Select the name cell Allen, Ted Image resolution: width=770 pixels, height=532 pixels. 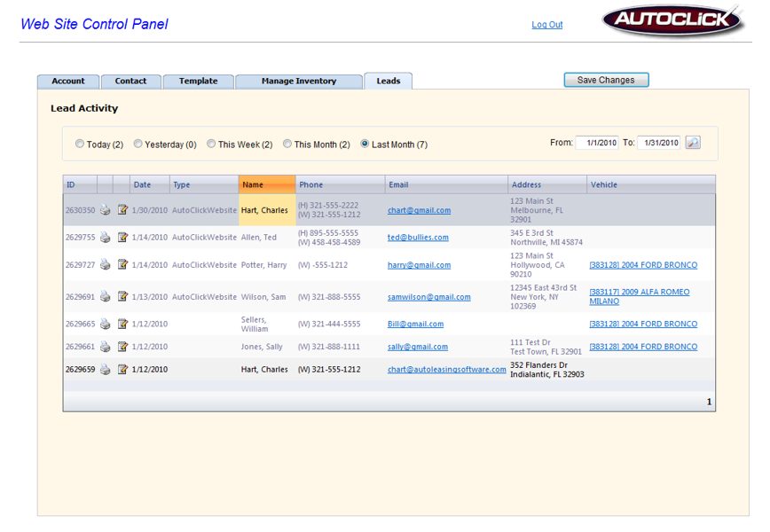tap(258, 238)
